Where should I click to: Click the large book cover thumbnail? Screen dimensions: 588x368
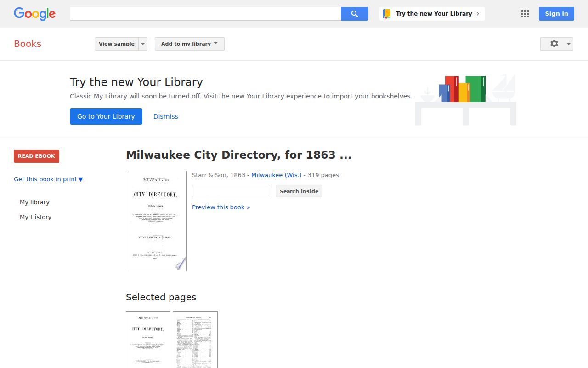156,221
